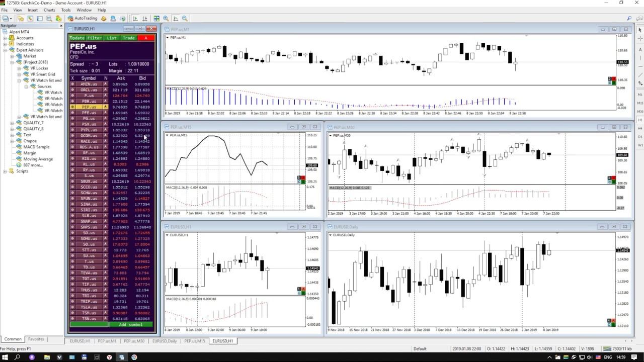The height and width of the screenshot is (362, 644).
Task: Expand the VR Smart Grid node
Action: 19,74
